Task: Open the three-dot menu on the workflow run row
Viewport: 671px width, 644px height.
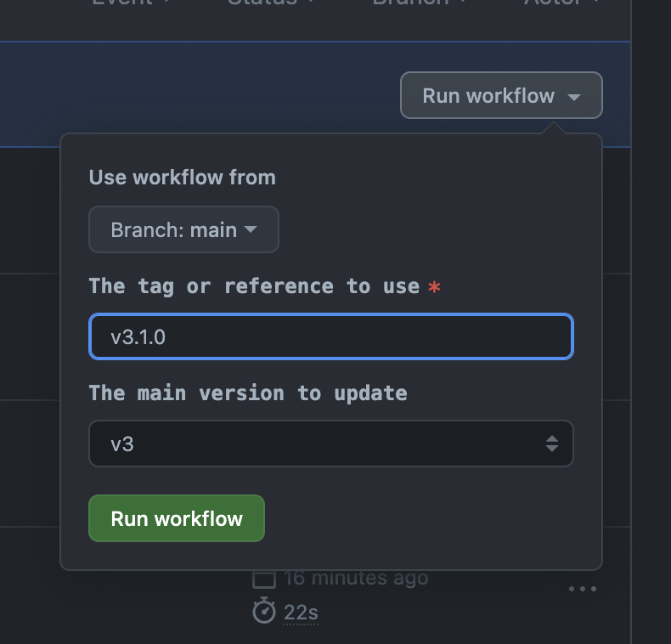Action: 583,589
